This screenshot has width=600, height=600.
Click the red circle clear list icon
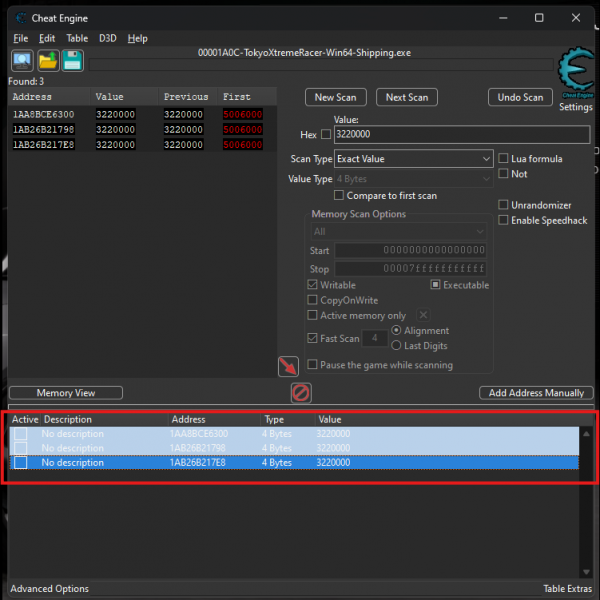301,393
